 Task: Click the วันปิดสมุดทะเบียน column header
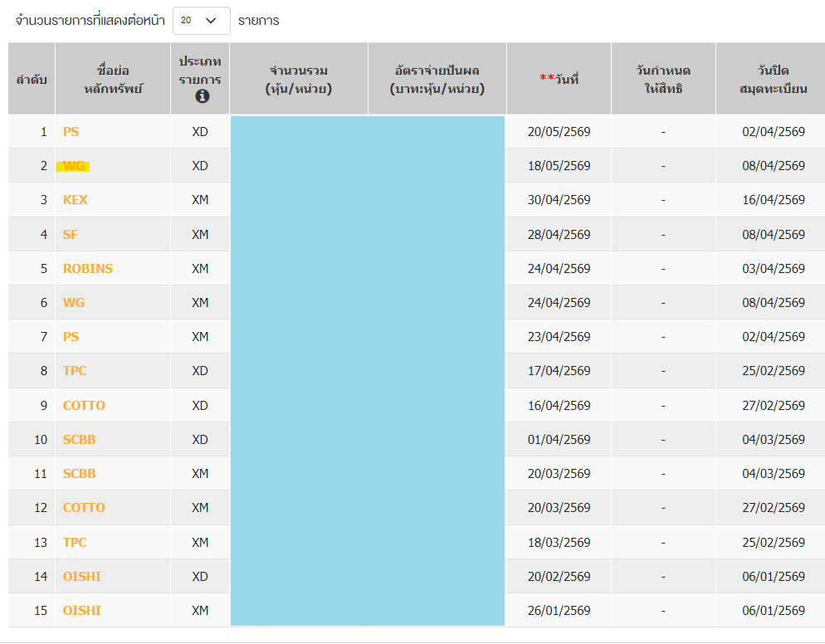click(773, 79)
